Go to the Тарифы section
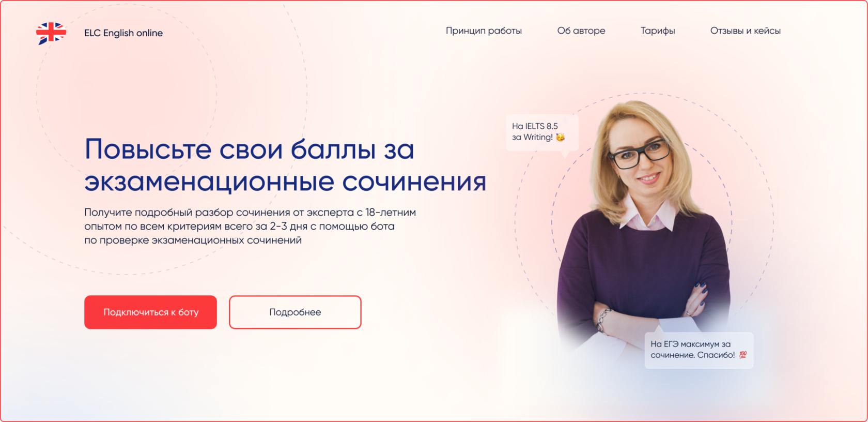This screenshot has height=422, width=868. (658, 31)
